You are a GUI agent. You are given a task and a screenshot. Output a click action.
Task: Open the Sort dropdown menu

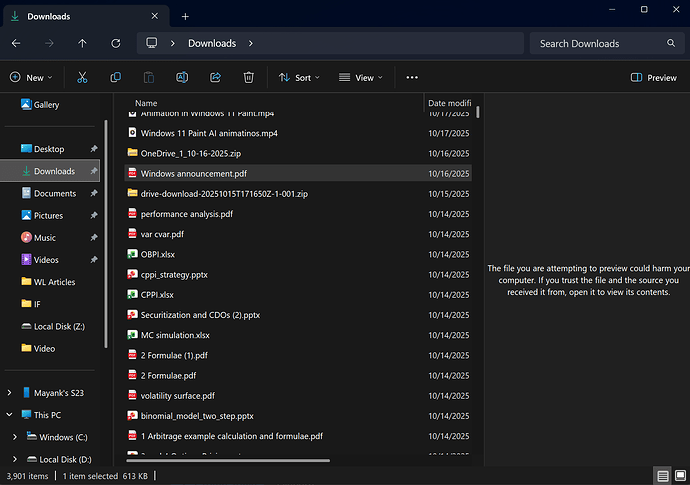click(x=300, y=77)
